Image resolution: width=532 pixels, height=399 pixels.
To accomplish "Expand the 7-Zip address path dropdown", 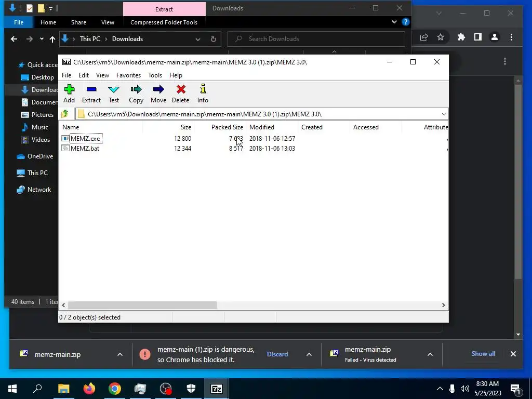I will [x=444, y=114].
